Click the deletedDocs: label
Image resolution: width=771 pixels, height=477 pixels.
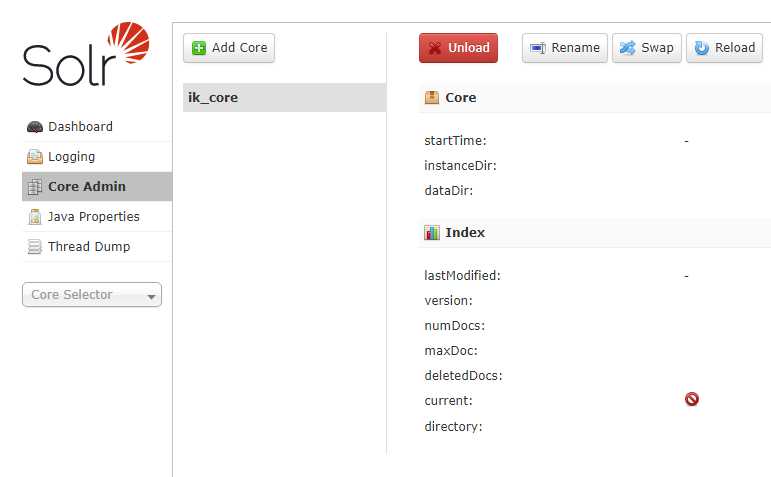point(463,376)
